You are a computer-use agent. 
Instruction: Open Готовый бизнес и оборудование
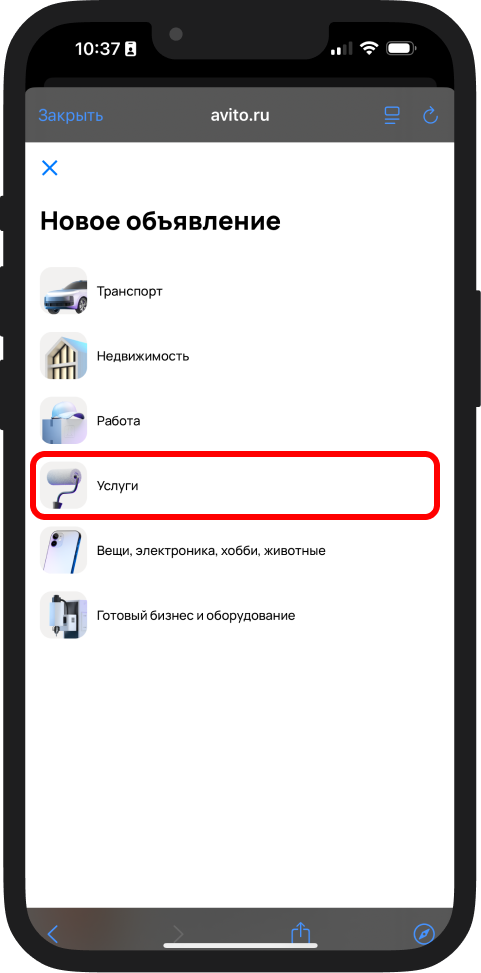point(240,616)
